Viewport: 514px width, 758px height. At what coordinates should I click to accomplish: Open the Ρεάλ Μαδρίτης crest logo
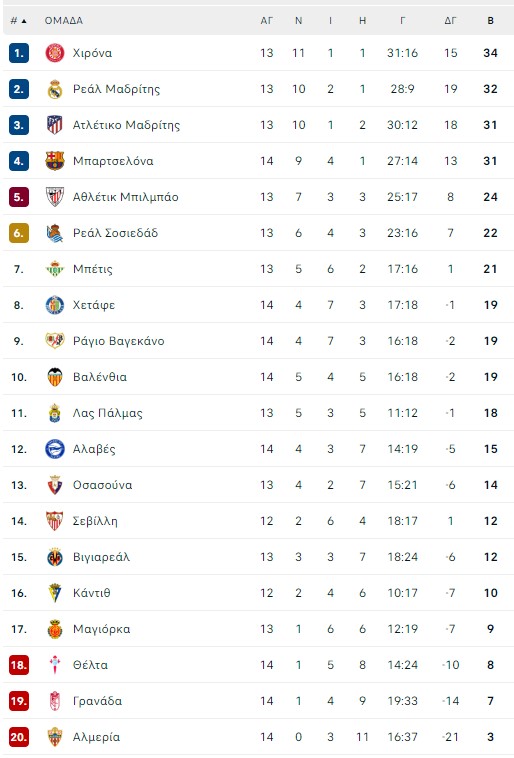pos(55,89)
